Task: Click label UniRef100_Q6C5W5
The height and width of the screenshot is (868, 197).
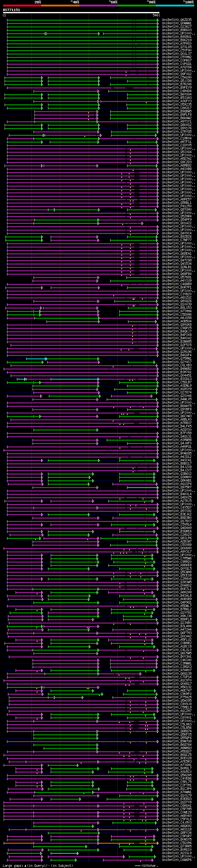Action: [x=177, y=653]
